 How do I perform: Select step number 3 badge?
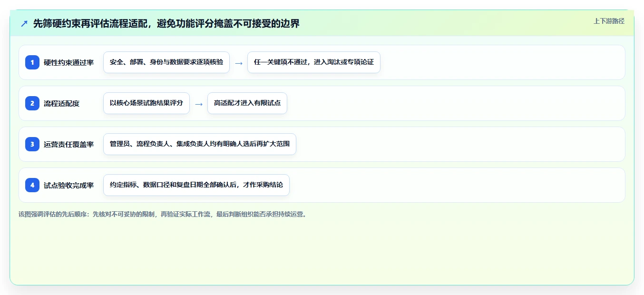point(32,144)
